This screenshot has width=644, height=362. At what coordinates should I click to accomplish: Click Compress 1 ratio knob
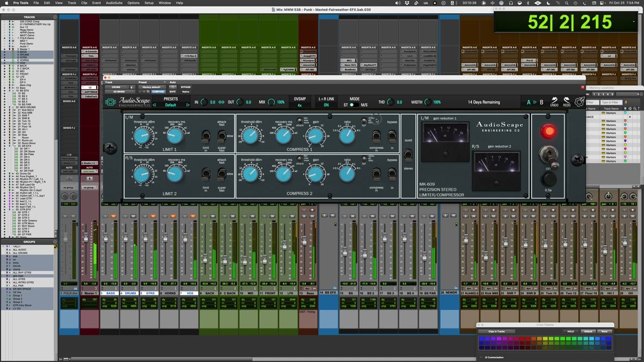[x=347, y=135]
